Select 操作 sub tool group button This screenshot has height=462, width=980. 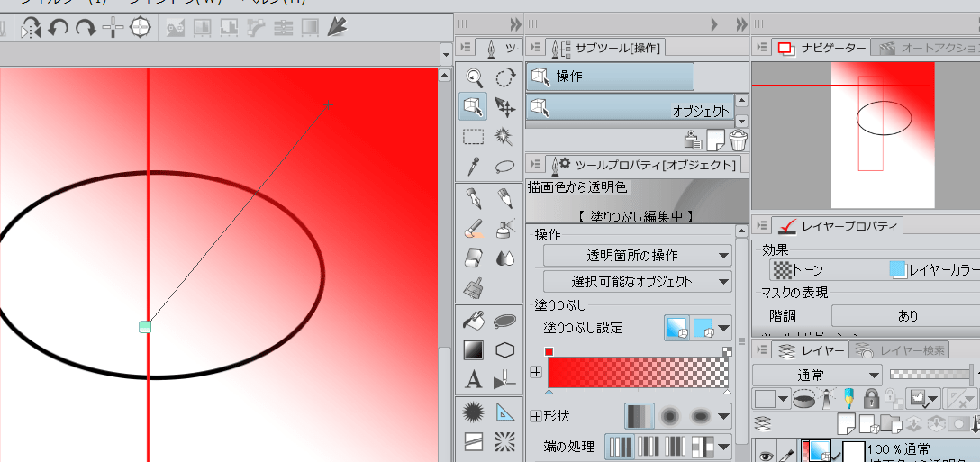pos(610,77)
